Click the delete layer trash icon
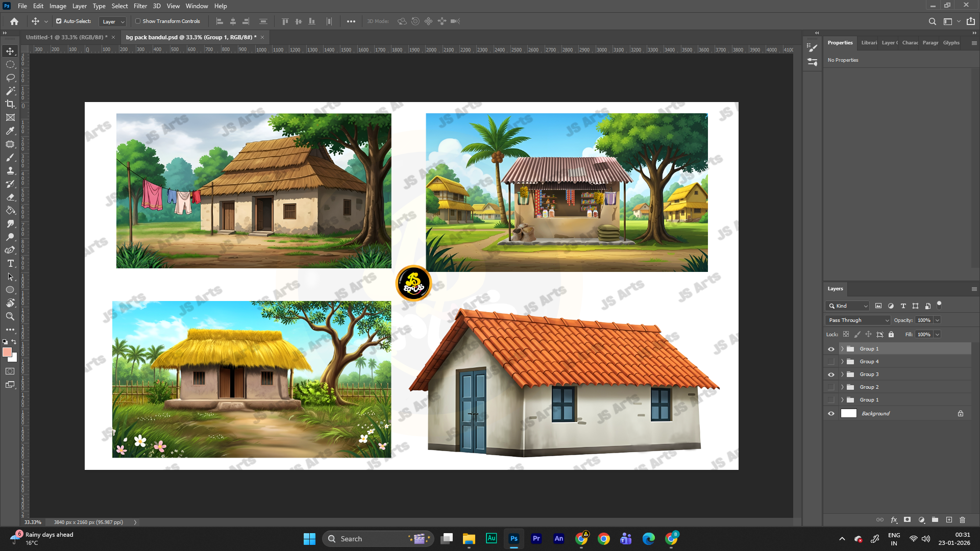980x551 pixels. 962,520
